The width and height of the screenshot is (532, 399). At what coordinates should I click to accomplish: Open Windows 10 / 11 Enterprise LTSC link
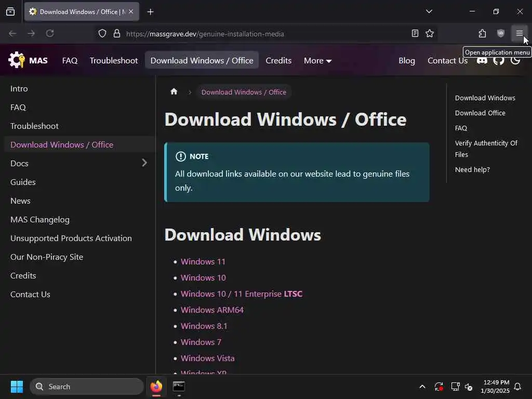pos(242,294)
